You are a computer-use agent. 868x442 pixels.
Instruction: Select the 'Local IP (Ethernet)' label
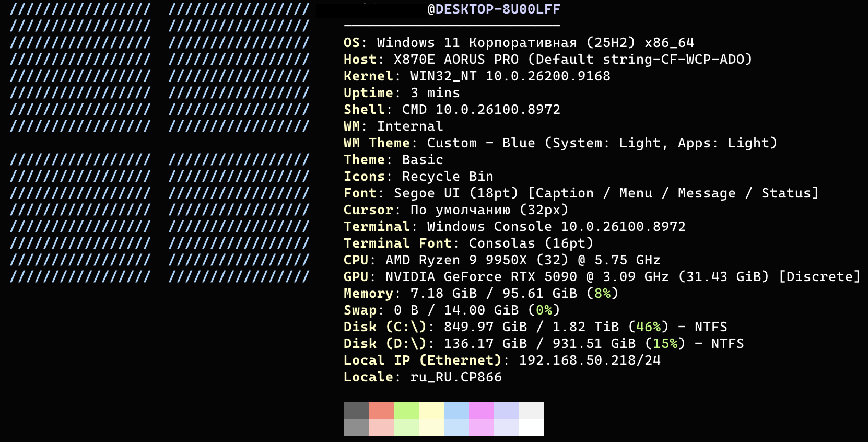pyautogui.click(x=423, y=360)
